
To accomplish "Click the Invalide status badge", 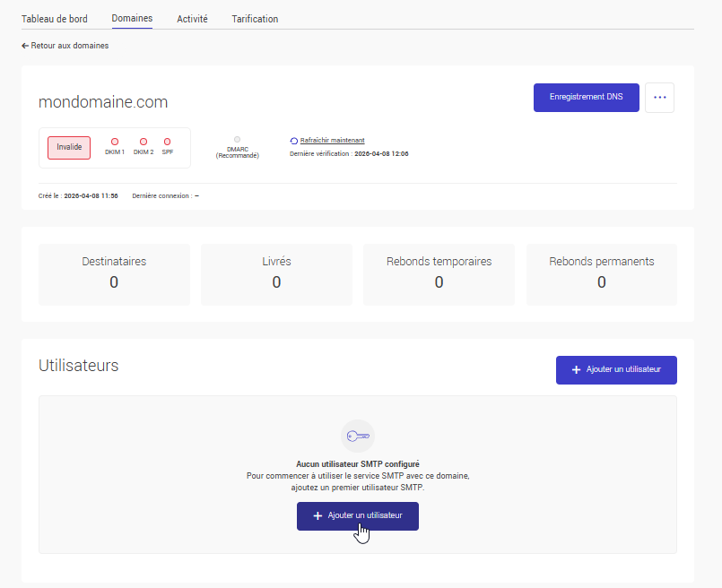I will click(68, 147).
